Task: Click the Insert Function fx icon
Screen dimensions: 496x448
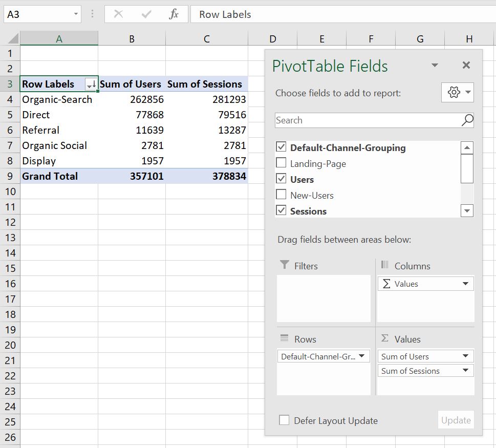Action: tap(174, 14)
